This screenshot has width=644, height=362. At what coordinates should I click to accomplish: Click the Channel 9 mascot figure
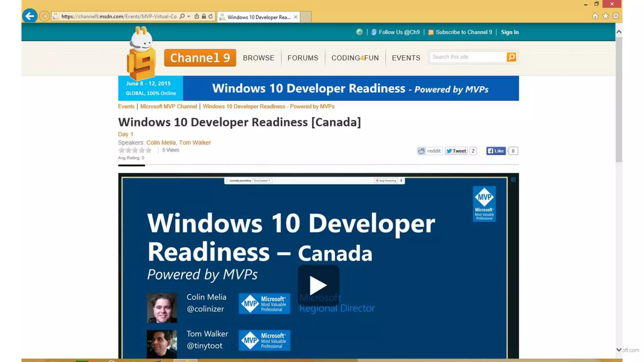[141, 53]
